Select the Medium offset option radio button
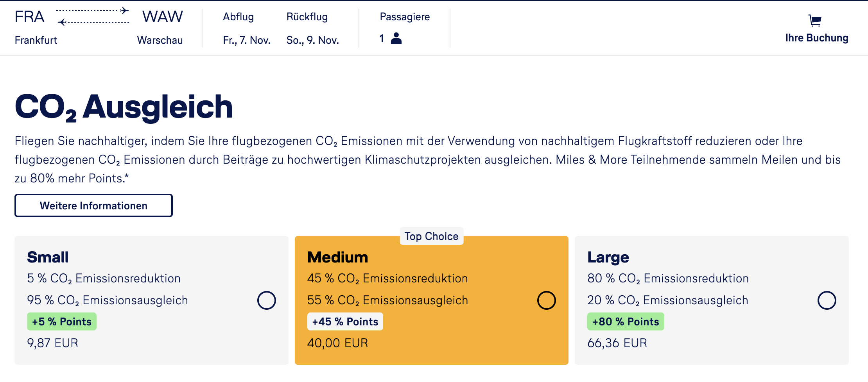Image resolution: width=868 pixels, height=382 pixels. [547, 300]
